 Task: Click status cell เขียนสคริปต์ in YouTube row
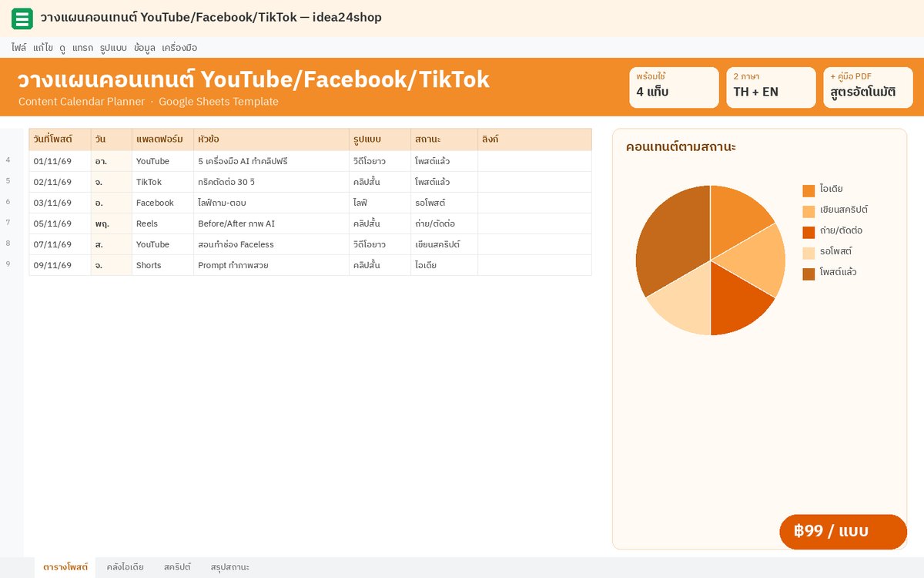coord(444,244)
